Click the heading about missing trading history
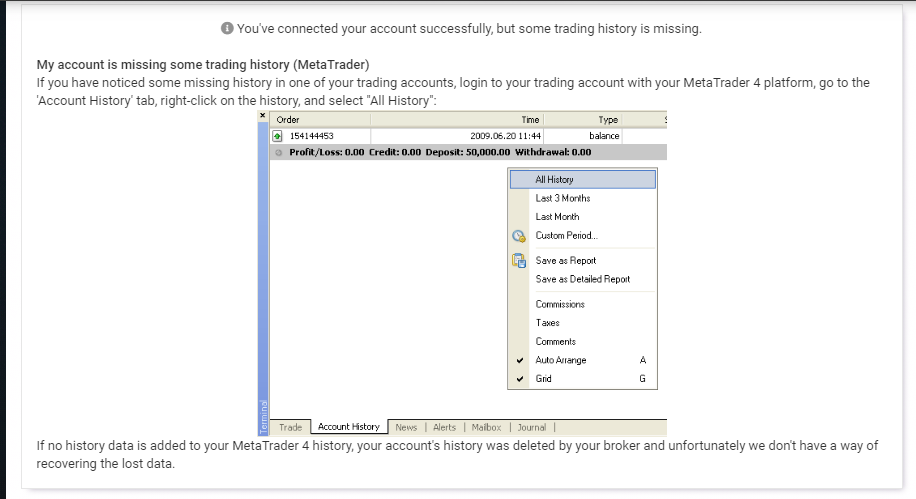916x499 pixels. (203, 64)
